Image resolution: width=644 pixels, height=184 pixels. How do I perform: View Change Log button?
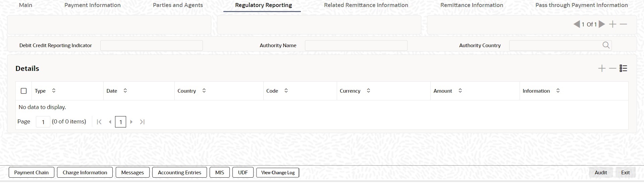tap(278, 173)
